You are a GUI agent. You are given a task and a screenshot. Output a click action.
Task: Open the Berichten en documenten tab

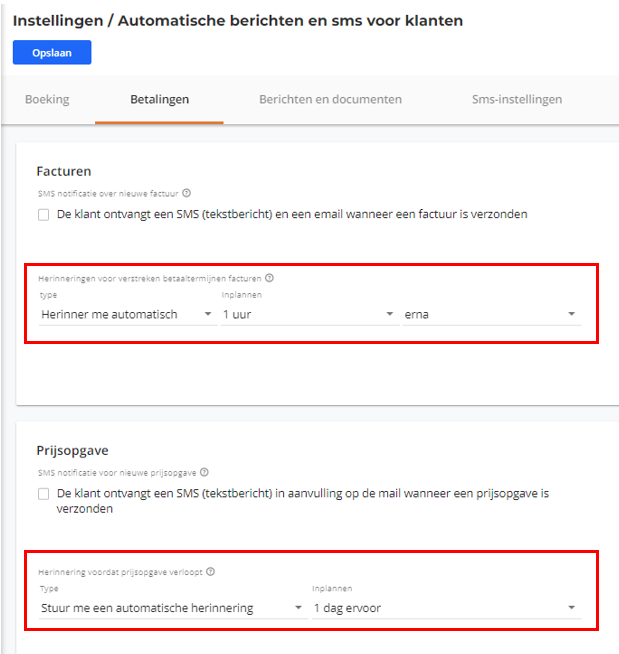[330, 99]
